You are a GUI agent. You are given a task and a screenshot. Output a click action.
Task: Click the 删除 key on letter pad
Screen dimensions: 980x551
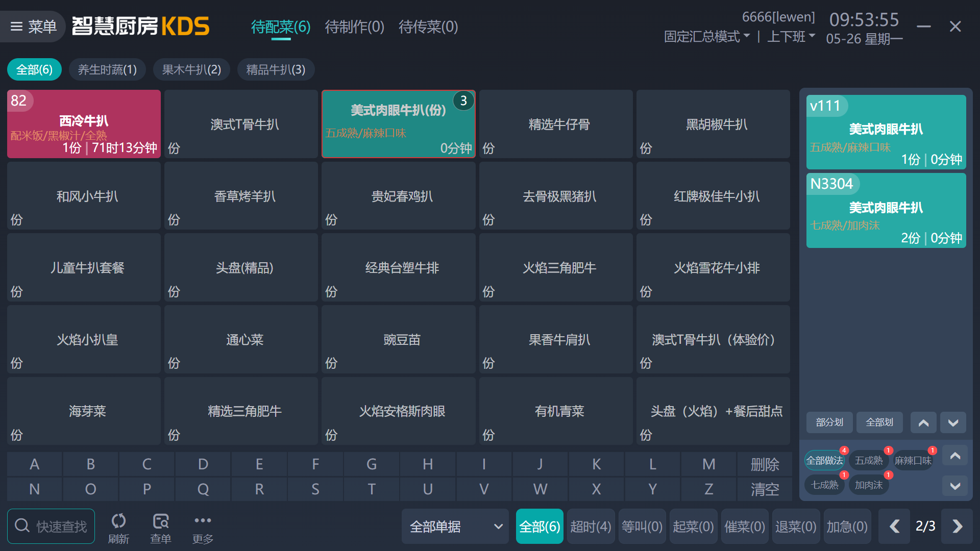tap(765, 464)
